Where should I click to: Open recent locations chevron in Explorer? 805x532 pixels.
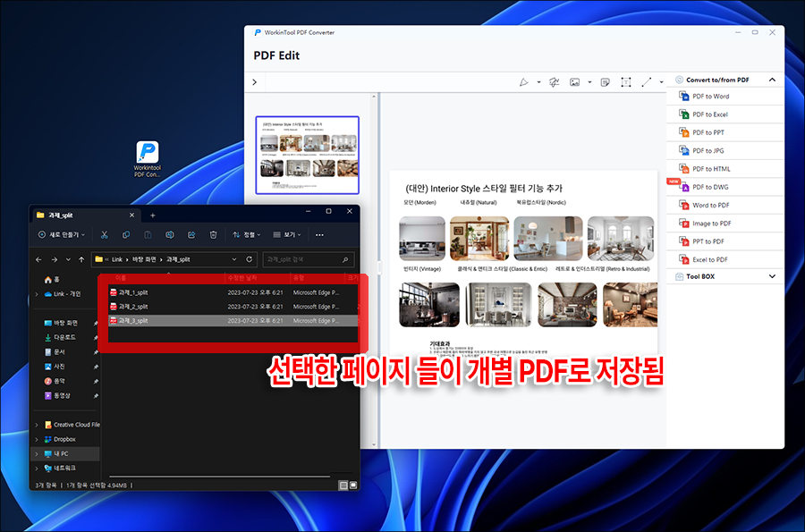pyautogui.click(x=68, y=259)
